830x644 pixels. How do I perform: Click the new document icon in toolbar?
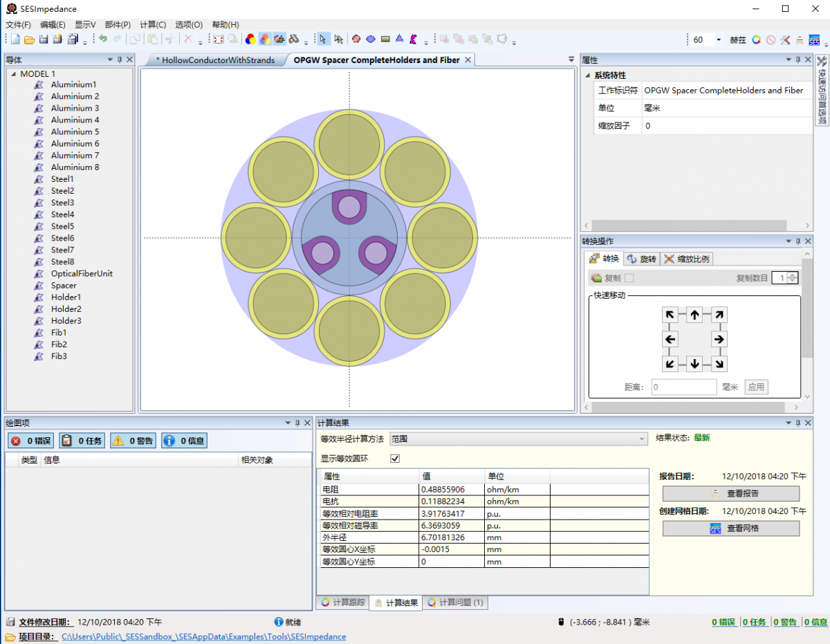(15, 39)
